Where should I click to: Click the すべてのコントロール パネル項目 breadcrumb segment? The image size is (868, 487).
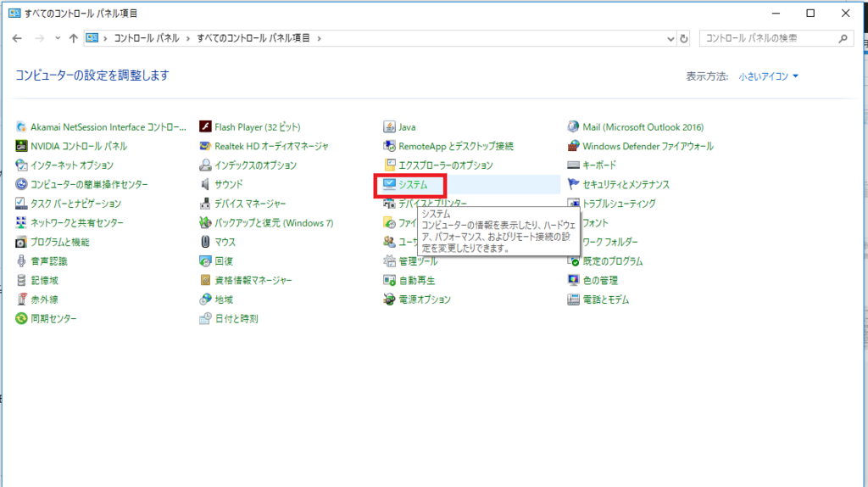253,38
